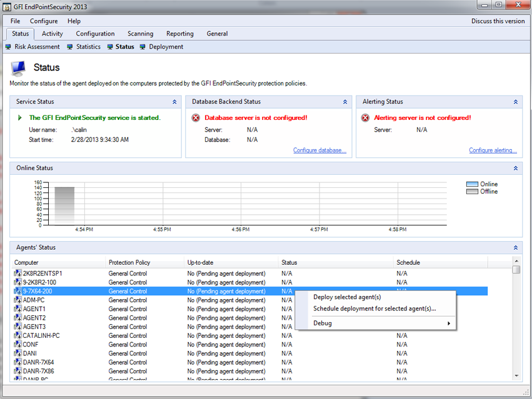Click the agents list scroll down arrow
Image resolution: width=532 pixels, height=399 pixels.
click(516, 376)
